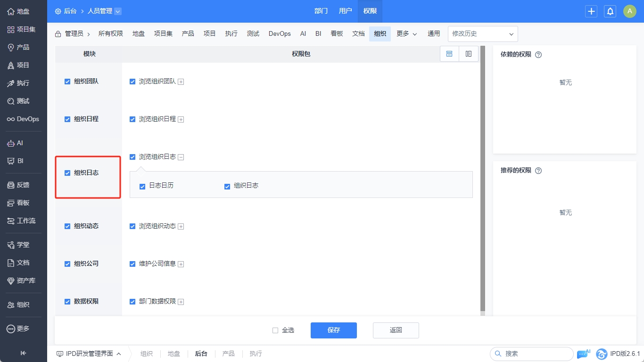Image resolution: width=644 pixels, height=362 pixels.
Task: Uncheck the 日志日历 checkbox
Action: click(142, 187)
